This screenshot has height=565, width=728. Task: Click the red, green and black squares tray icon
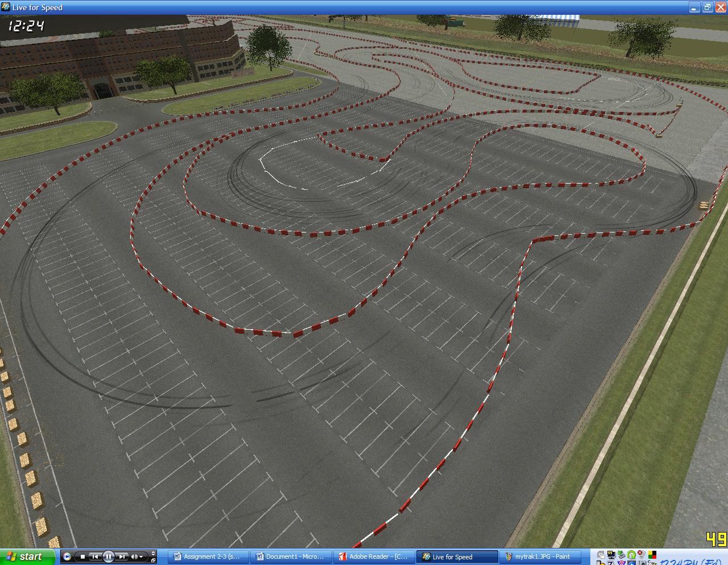click(x=652, y=555)
